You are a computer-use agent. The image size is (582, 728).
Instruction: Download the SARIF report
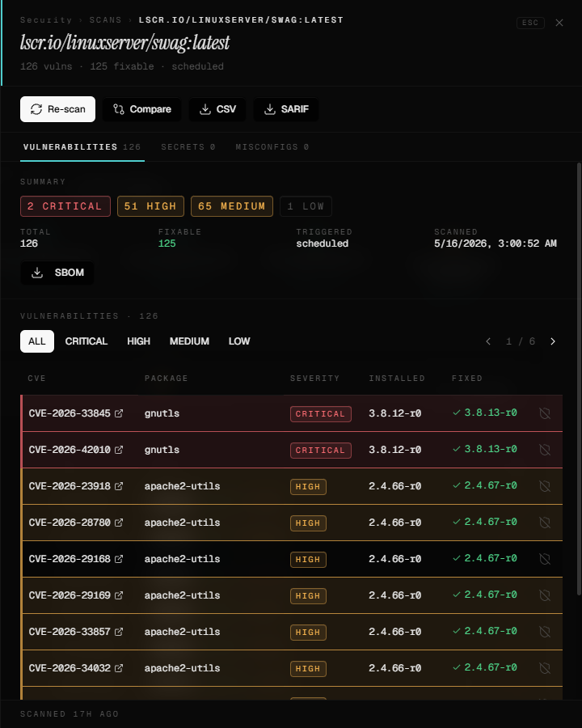[x=286, y=109]
